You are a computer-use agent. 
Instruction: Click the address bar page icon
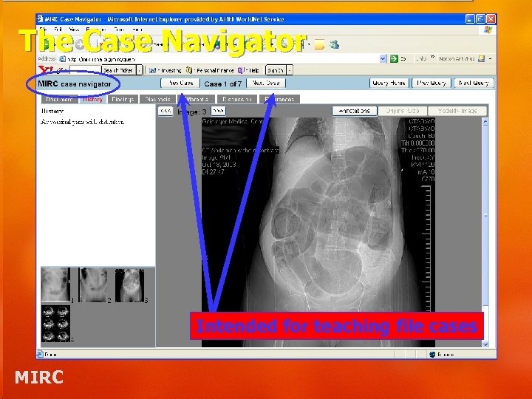click(x=62, y=59)
